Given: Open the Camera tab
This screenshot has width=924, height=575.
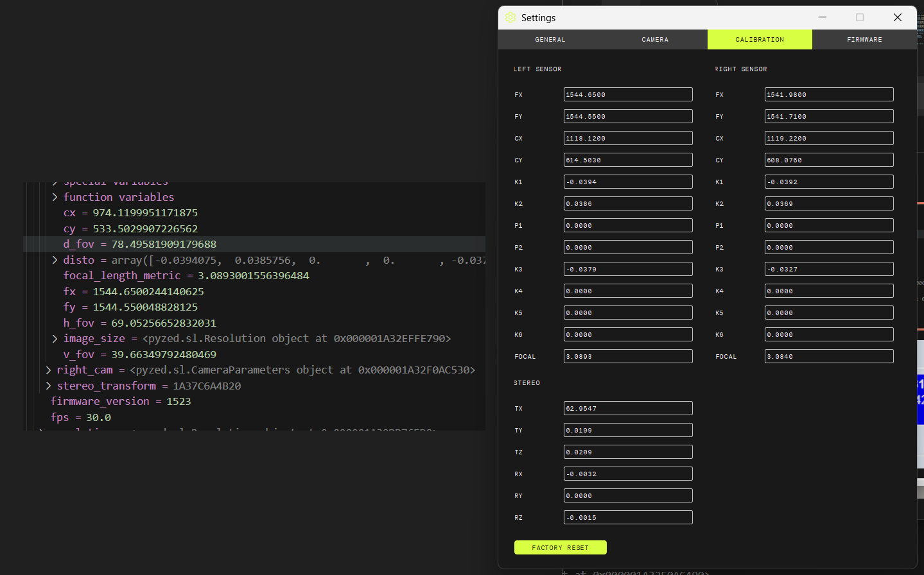Looking at the screenshot, I should coord(655,40).
